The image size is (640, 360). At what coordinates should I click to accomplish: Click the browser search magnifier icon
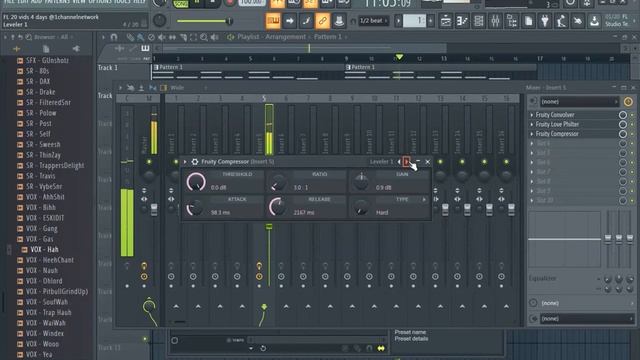point(29,37)
